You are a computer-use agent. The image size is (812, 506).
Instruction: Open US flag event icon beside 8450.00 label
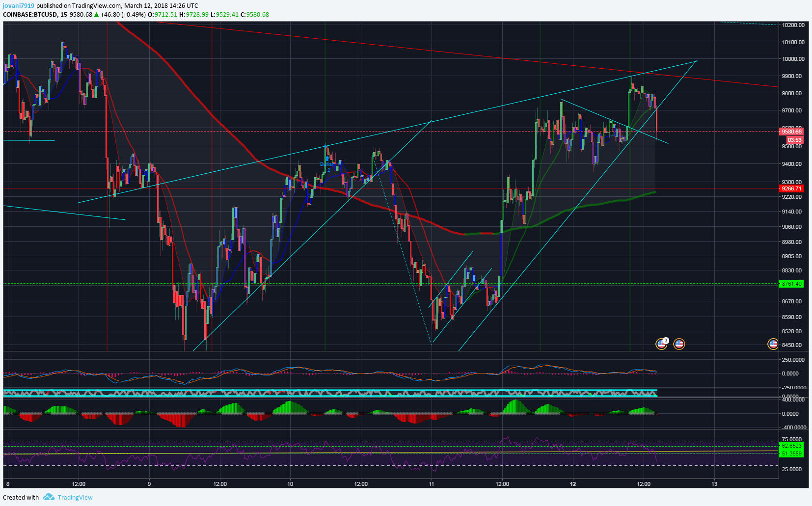(773, 344)
